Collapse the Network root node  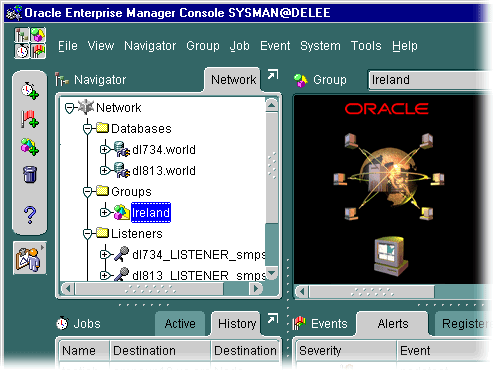point(70,108)
